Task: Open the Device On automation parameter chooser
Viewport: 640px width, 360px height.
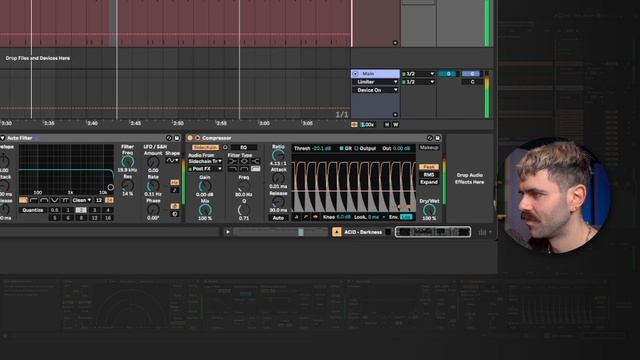Action: (375, 90)
